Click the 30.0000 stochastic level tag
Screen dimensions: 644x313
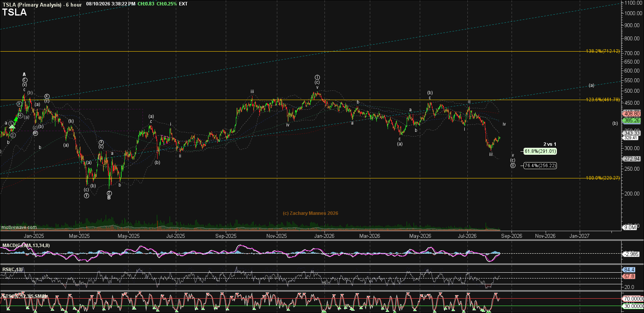(633, 306)
